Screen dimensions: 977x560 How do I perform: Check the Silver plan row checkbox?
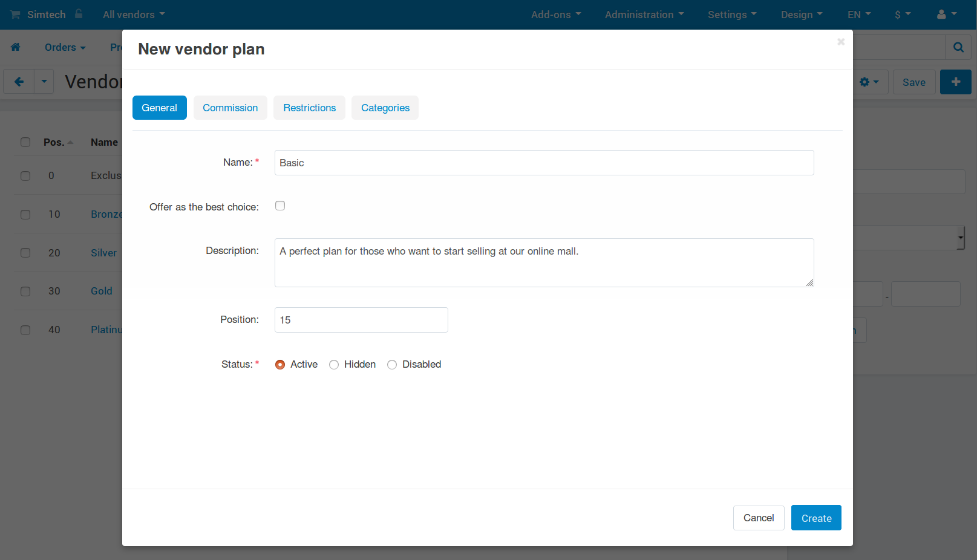25,253
